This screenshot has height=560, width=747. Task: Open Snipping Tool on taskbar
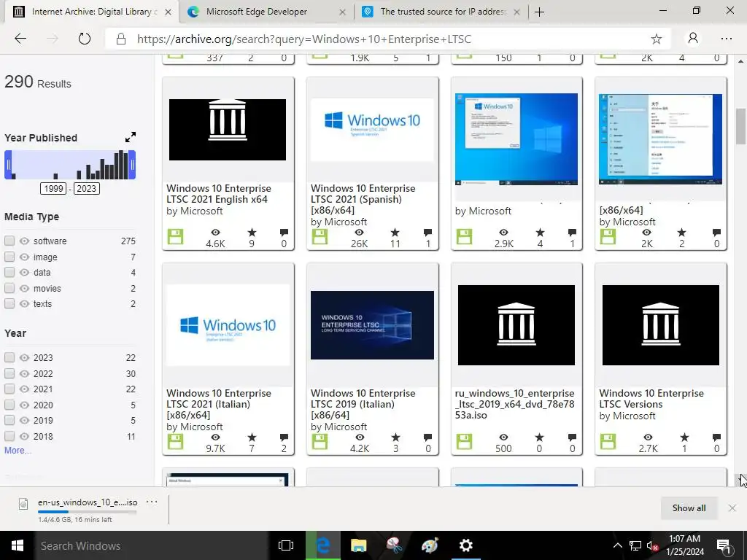click(x=394, y=545)
